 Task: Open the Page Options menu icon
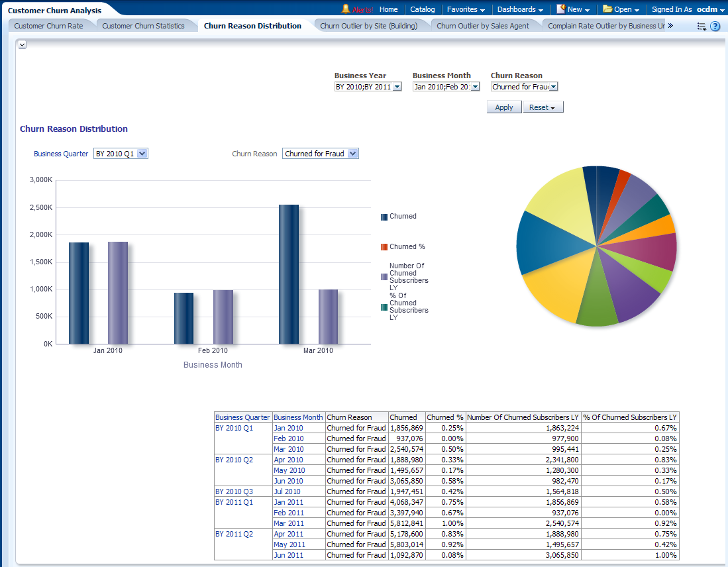click(702, 26)
